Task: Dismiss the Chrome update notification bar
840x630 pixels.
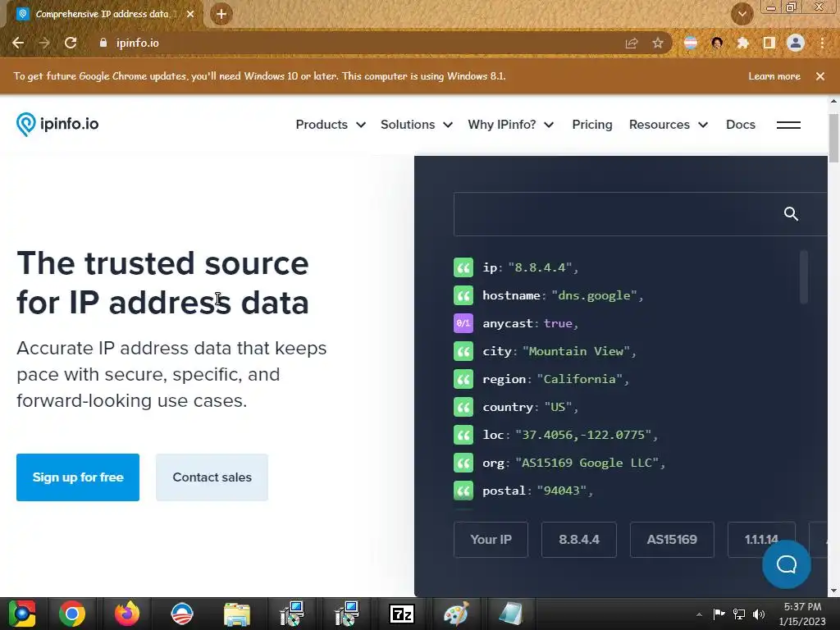Action: 820,76
